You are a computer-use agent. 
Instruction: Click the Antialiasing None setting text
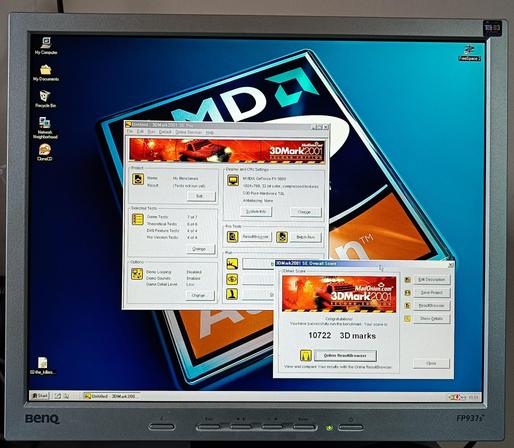click(x=258, y=201)
